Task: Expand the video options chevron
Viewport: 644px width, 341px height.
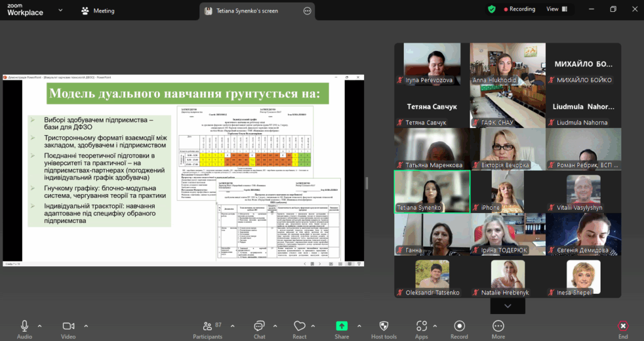Action: [x=86, y=325]
